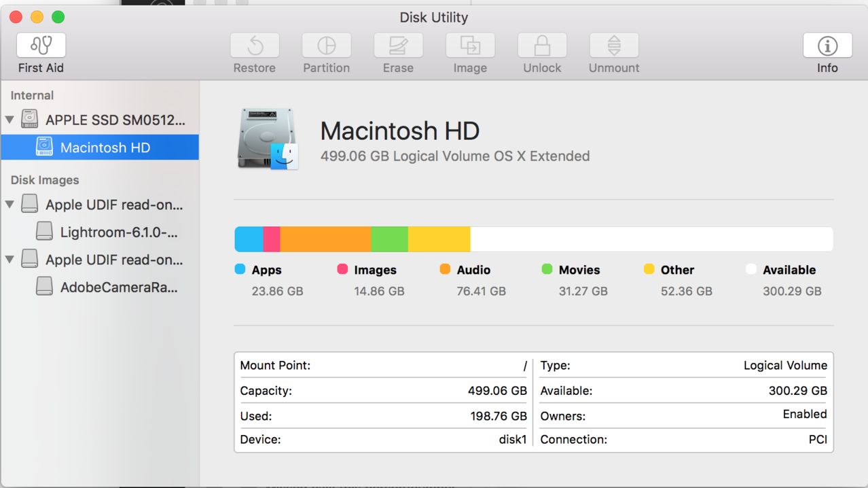Image resolution: width=868 pixels, height=488 pixels.
Task: Click the 76.41 GB Audio value
Action: click(x=481, y=291)
